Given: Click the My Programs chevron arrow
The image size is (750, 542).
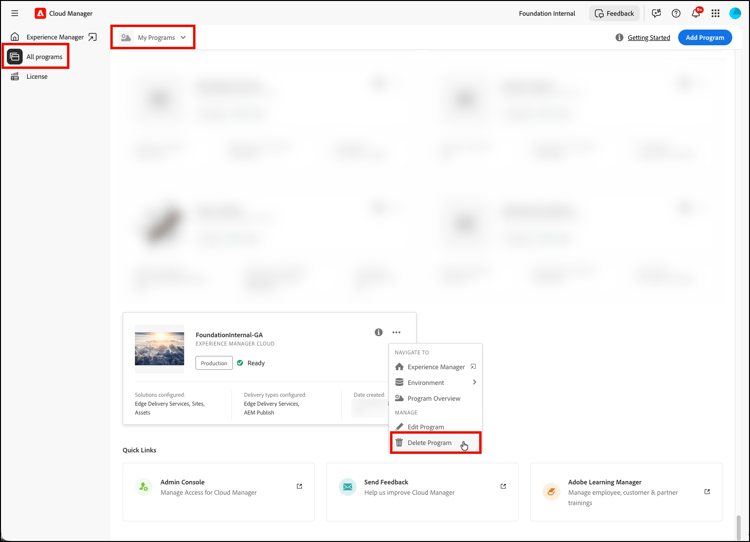Looking at the screenshot, I should point(183,37).
